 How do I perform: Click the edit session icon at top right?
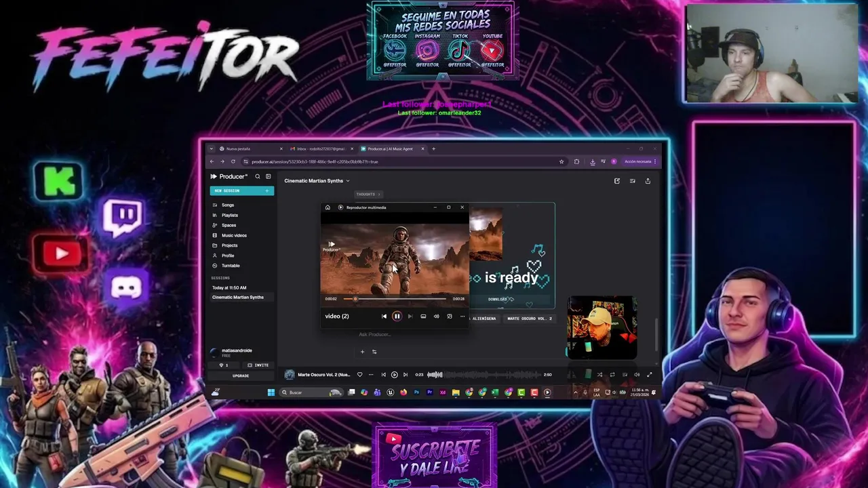pyautogui.click(x=617, y=181)
